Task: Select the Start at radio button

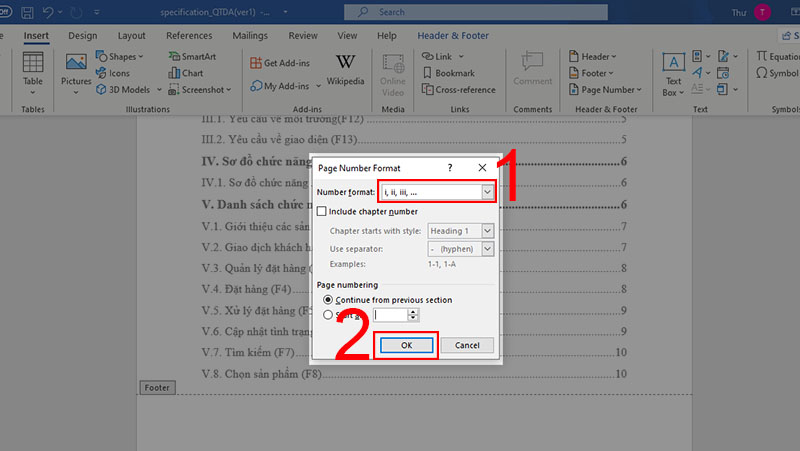Action: pos(326,315)
